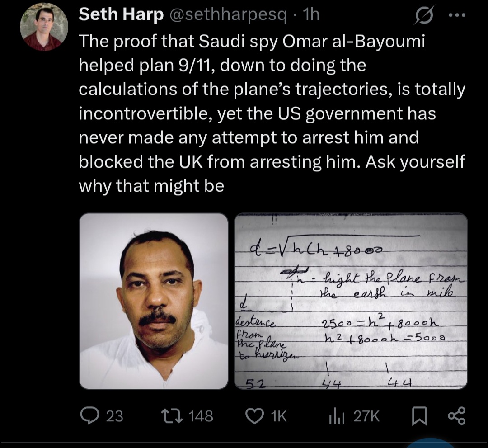The height and width of the screenshot is (448, 488).
Task: Click the 1h post timestamp
Action: [311, 14]
